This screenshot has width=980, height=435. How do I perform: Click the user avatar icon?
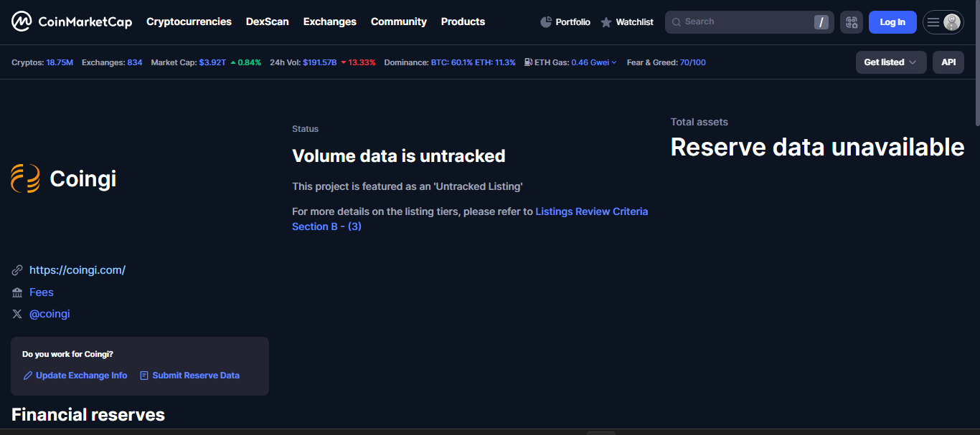click(952, 22)
